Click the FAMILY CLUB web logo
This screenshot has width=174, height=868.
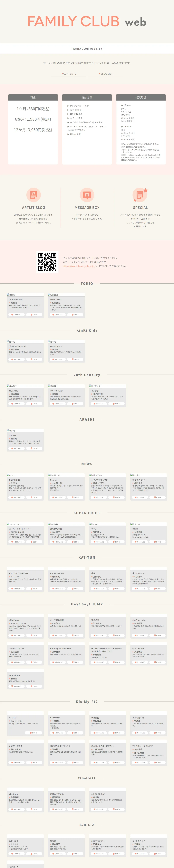[87, 22]
